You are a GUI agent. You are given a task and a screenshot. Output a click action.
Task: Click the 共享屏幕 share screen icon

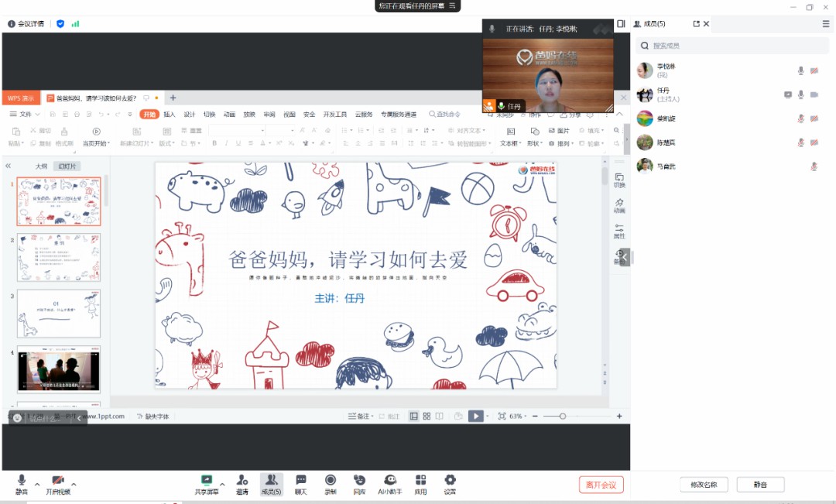[206, 484]
